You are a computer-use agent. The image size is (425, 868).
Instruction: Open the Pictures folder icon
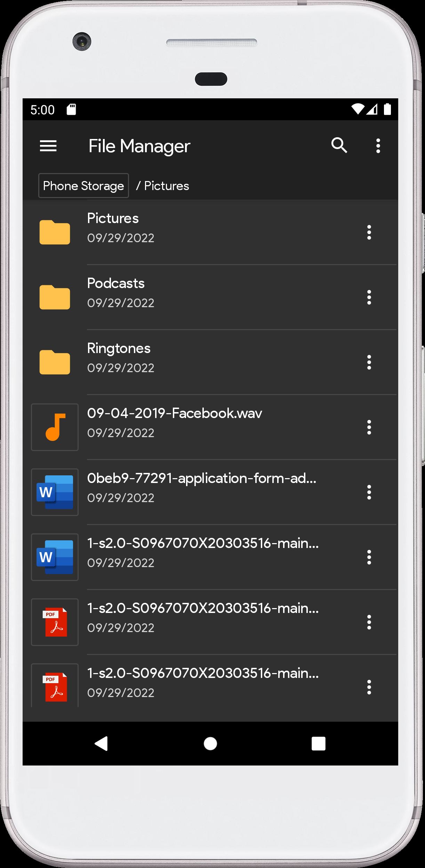(x=55, y=232)
